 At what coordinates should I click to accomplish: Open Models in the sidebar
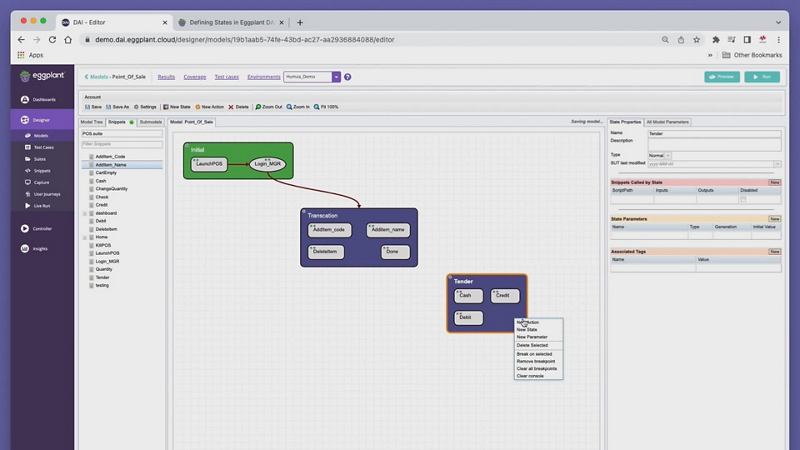click(42, 136)
